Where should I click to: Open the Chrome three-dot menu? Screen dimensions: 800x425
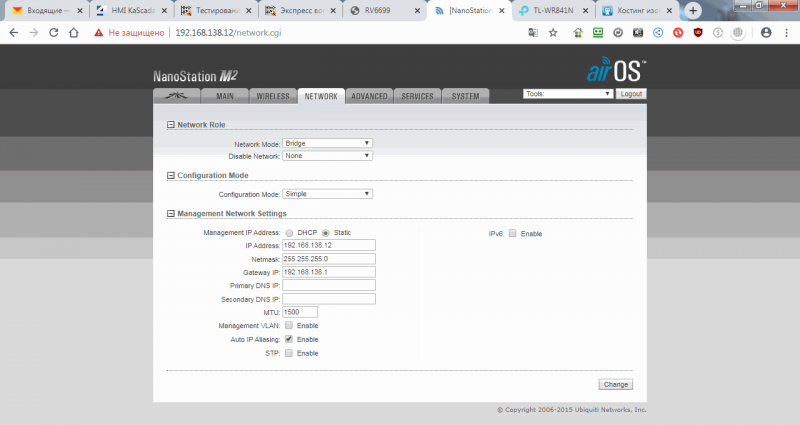click(x=786, y=33)
